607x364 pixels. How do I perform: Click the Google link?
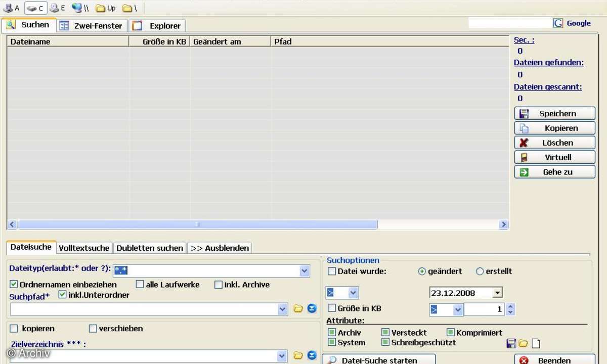point(579,23)
